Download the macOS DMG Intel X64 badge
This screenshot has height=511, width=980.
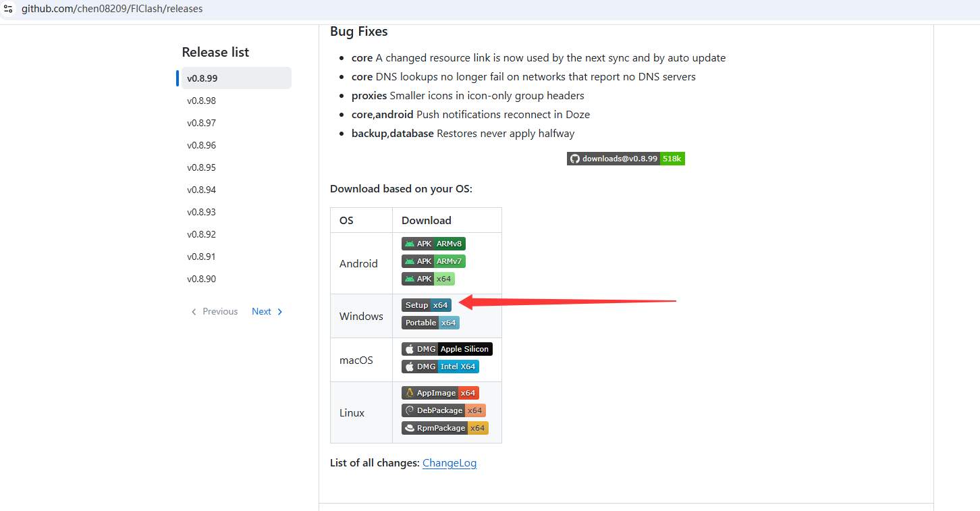coord(440,367)
